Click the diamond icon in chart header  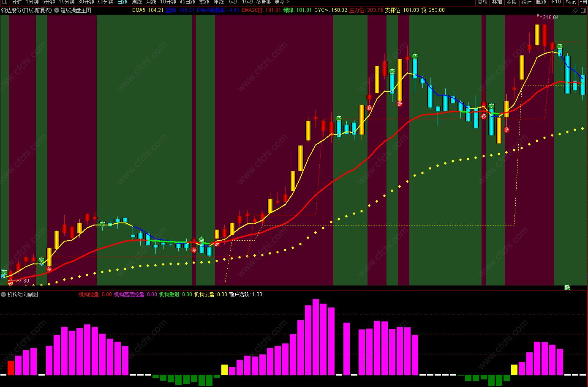point(575,10)
